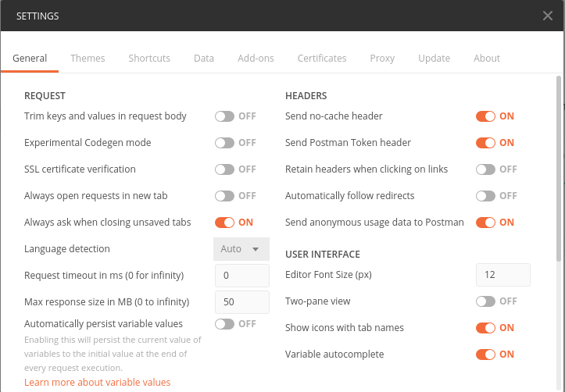Open the Update tab
This screenshot has height=392, width=565.
[x=434, y=58]
